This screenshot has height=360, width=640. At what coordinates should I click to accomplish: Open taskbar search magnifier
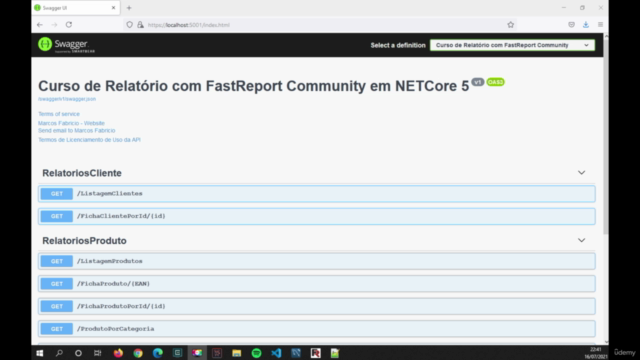point(59,353)
